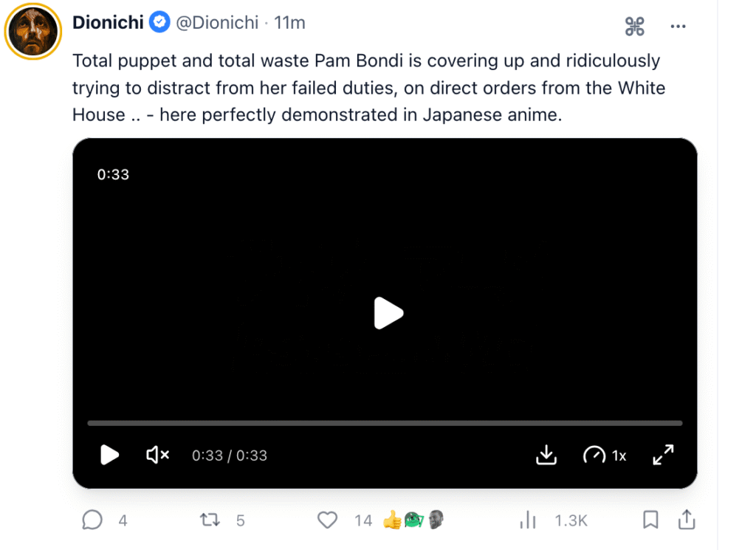The width and height of the screenshot is (756, 550).
Task: Click the command-key symbol icon
Action: [x=635, y=27]
